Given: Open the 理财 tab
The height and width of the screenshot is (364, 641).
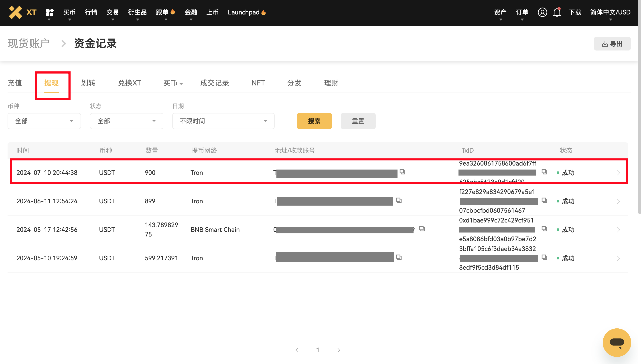Looking at the screenshot, I should [331, 83].
